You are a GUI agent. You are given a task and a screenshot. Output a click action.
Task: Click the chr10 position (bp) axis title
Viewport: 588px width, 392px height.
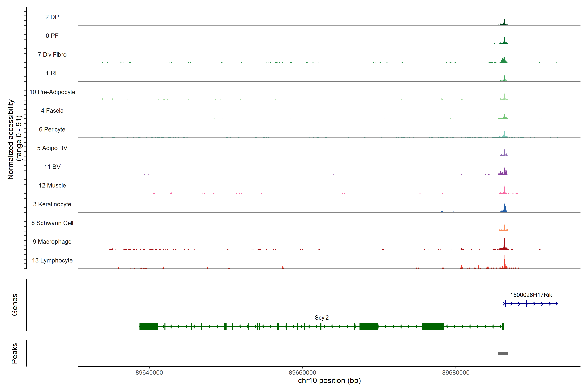pos(329,381)
